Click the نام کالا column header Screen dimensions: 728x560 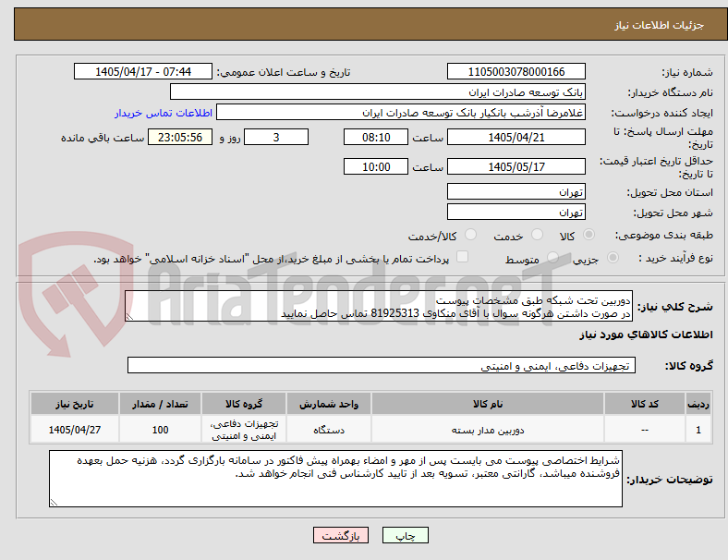click(x=488, y=404)
